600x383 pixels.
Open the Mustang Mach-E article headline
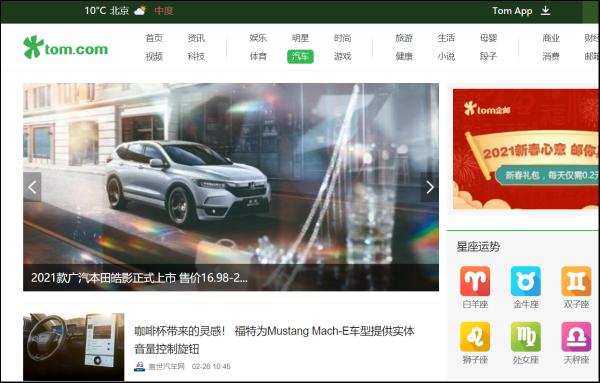pyautogui.click(x=274, y=340)
